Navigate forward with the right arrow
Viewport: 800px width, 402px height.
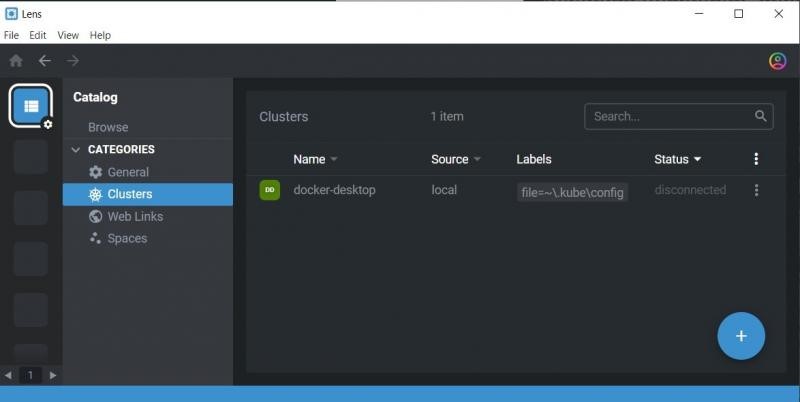(73, 61)
